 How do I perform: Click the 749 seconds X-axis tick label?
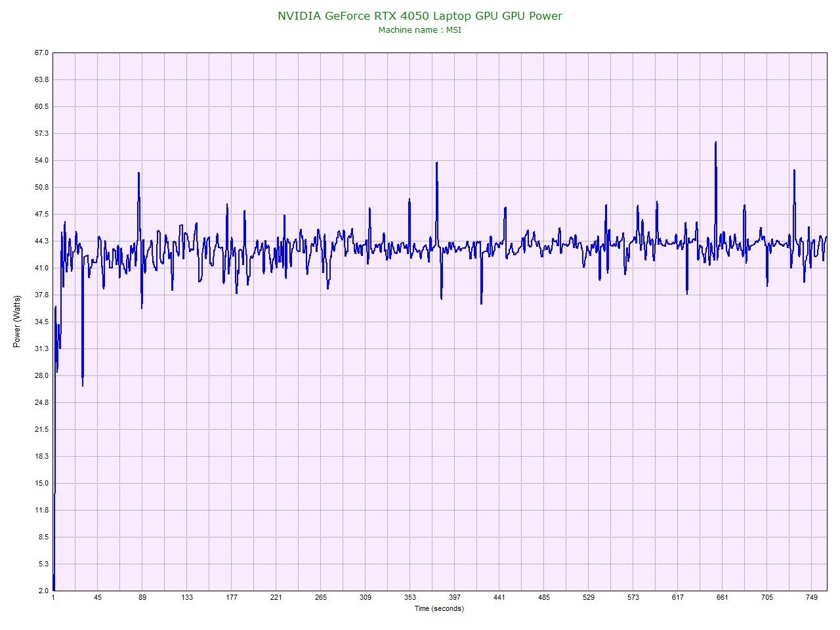click(811, 597)
